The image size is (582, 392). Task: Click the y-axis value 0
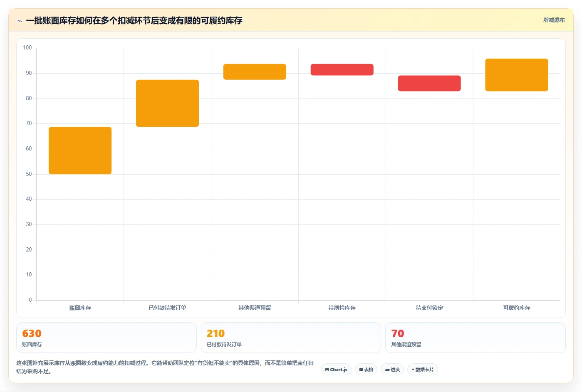[x=30, y=300]
